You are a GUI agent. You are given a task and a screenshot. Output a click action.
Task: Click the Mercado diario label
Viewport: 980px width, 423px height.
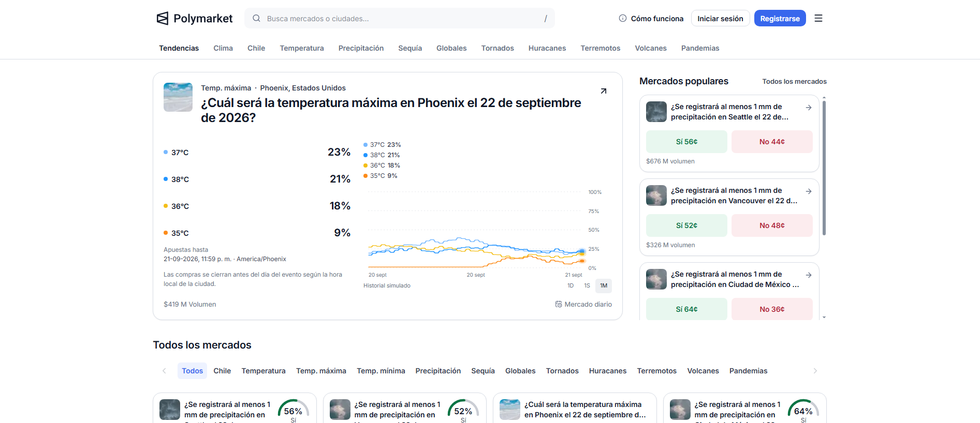[x=588, y=304]
